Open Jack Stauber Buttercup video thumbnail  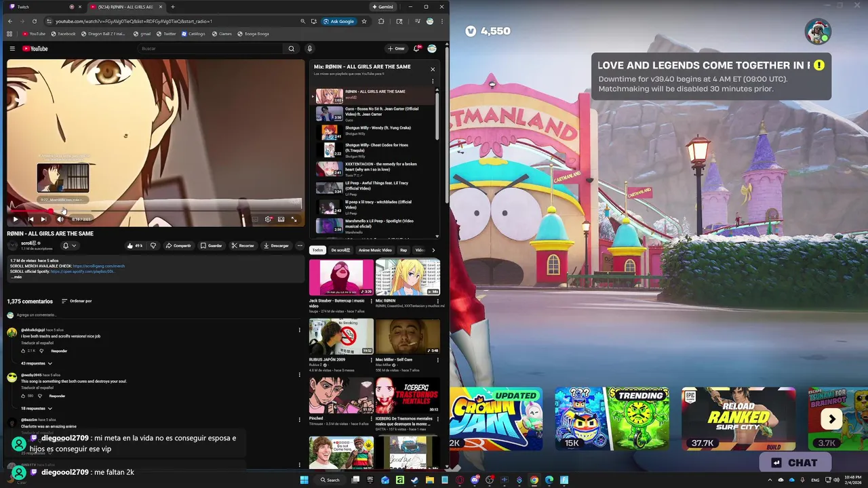pyautogui.click(x=341, y=277)
